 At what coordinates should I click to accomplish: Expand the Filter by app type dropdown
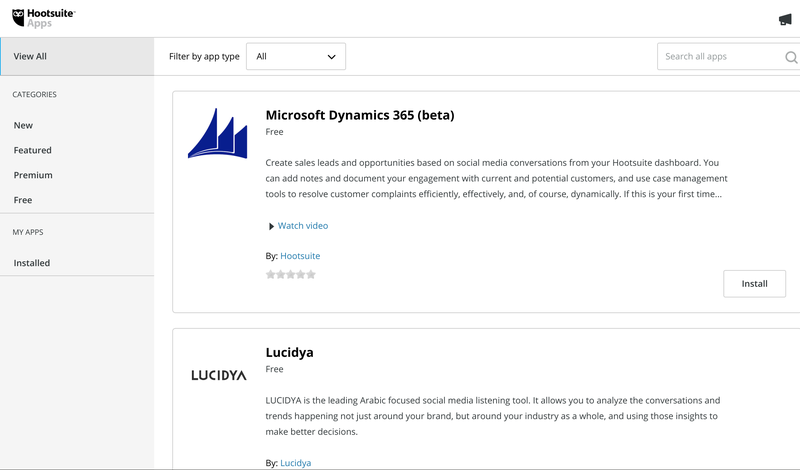(296, 56)
